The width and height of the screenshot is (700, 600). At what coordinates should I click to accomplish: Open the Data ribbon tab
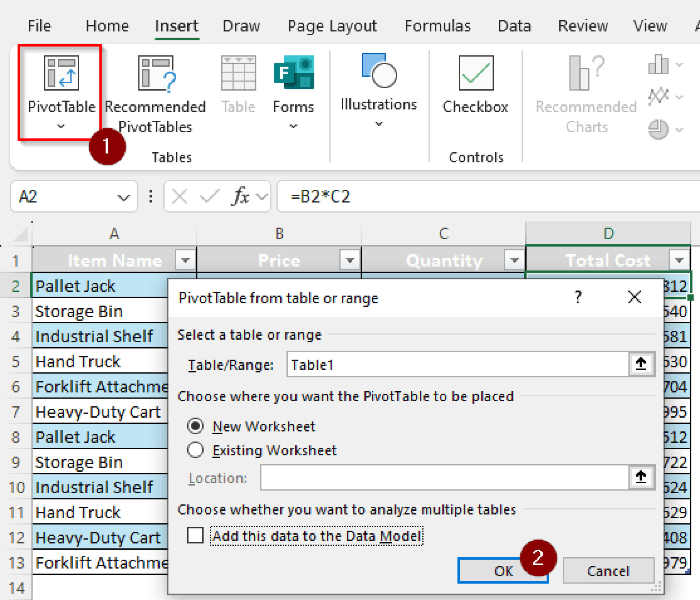[x=514, y=26]
